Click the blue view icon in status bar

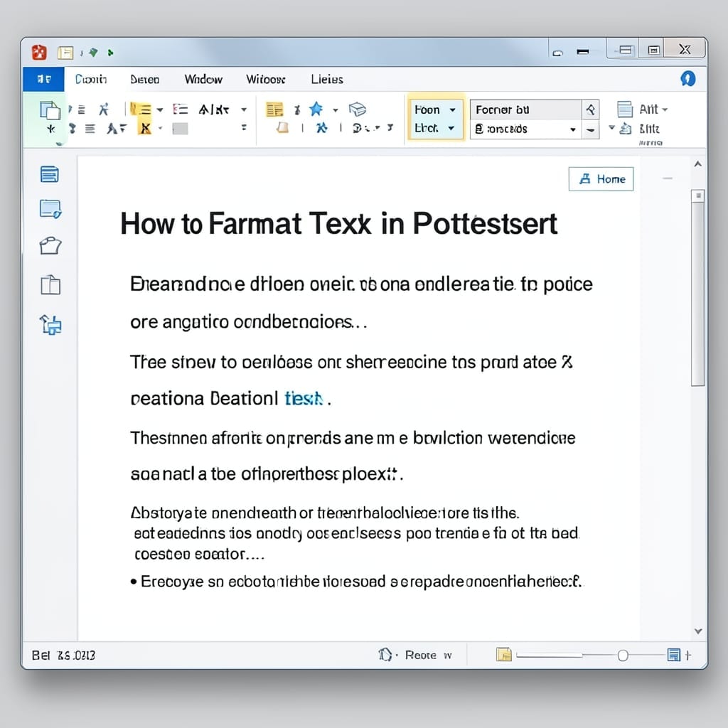click(x=674, y=655)
